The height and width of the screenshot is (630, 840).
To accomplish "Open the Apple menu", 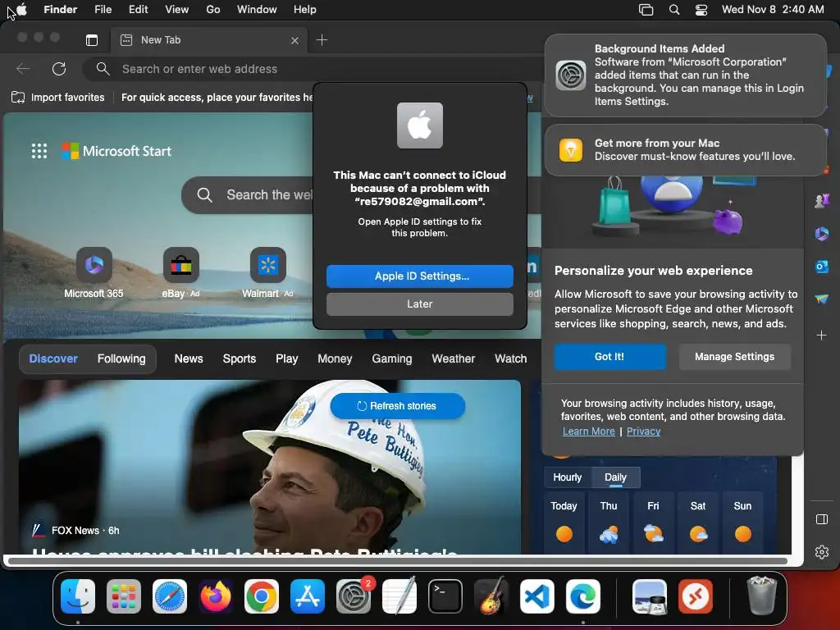I will point(21,9).
